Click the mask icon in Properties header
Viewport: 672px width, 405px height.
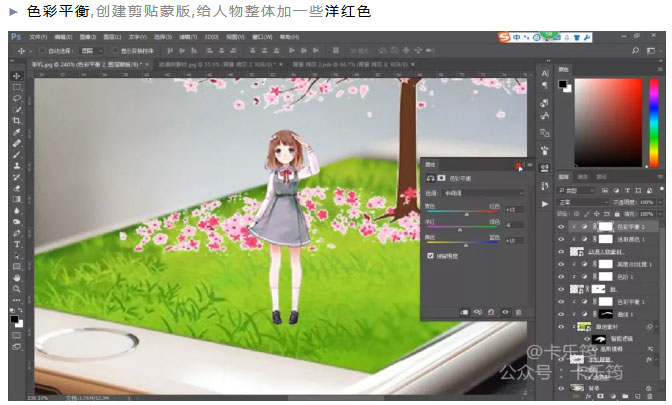coord(441,178)
